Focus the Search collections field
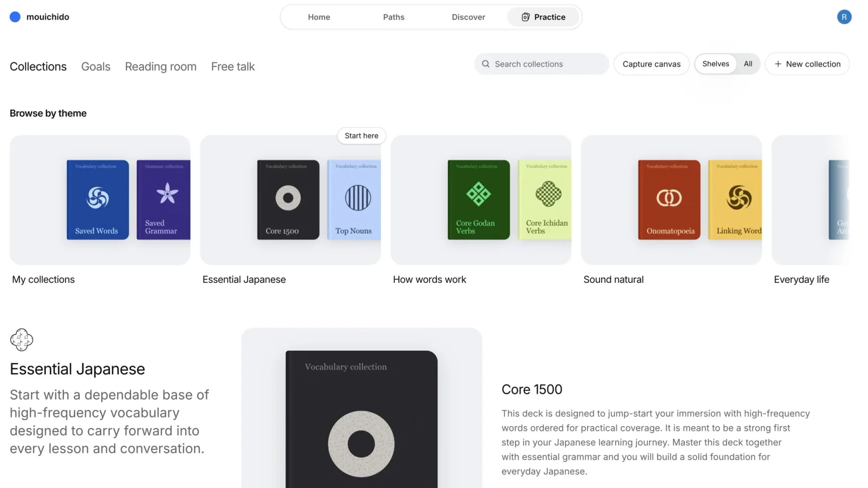This screenshot has height=488, width=868. pos(542,64)
